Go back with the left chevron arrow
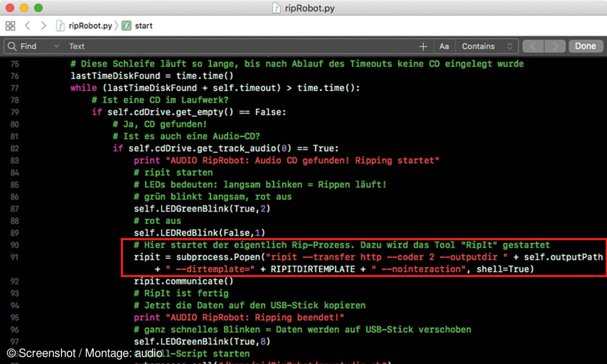Screen dimensions: 607x364 27,26
